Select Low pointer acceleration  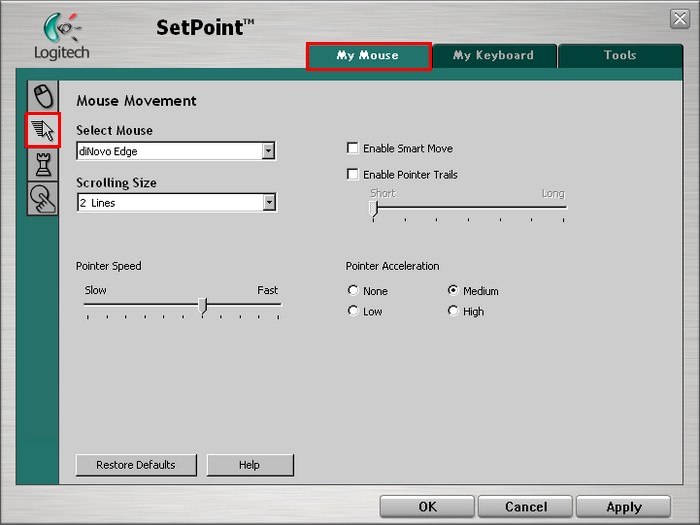click(353, 310)
